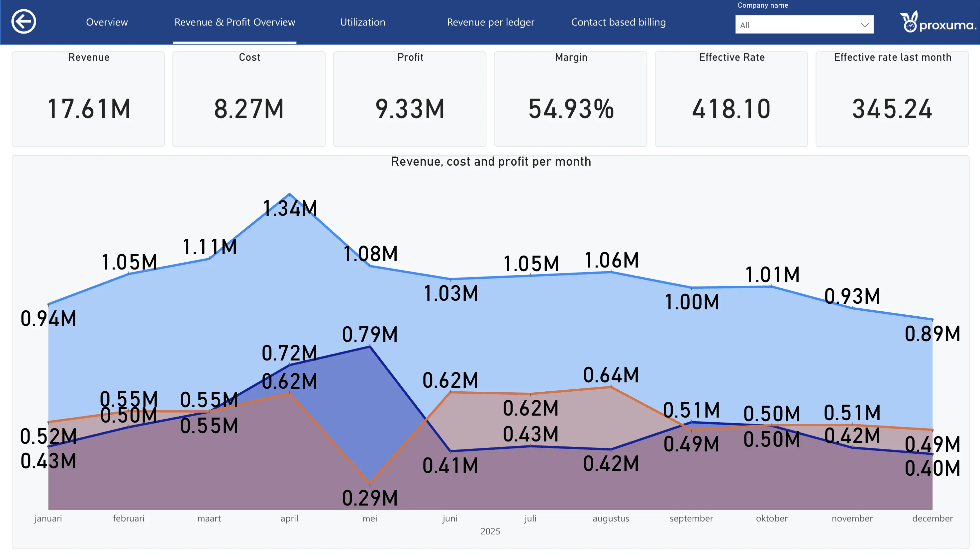Click Effective rate last month card
Image resolution: width=980 pixels, height=555 pixels.
tap(892, 99)
